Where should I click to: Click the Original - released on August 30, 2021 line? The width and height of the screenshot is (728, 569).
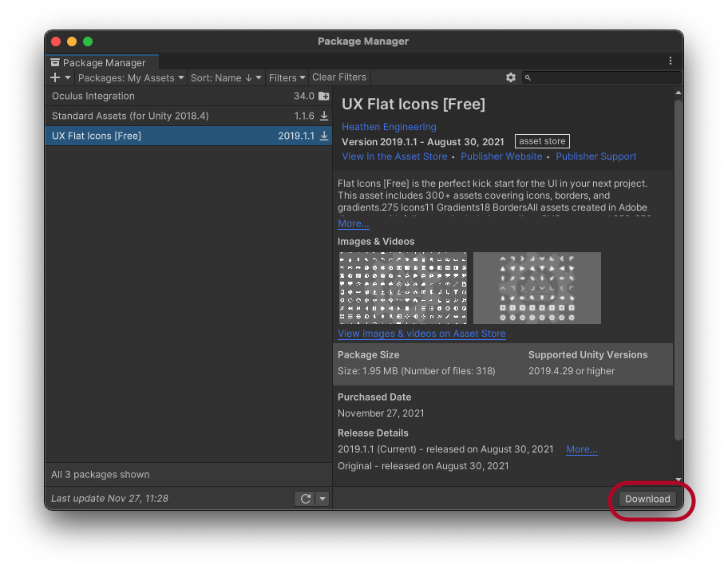423,466
